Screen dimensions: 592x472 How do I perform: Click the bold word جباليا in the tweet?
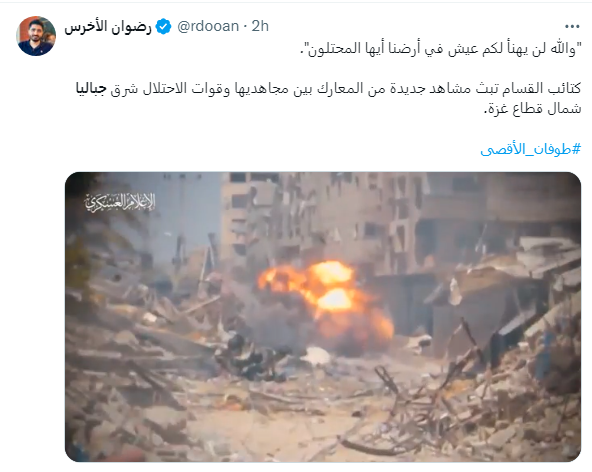(91, 89)
